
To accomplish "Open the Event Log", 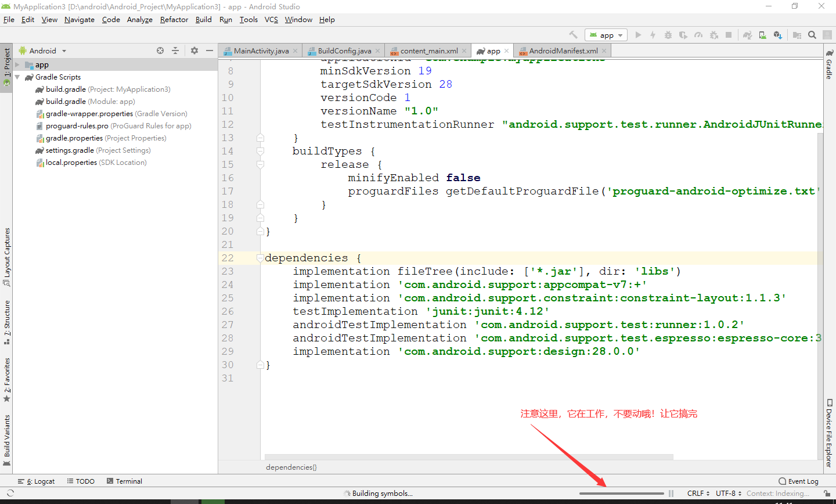I will coord(798,481).
